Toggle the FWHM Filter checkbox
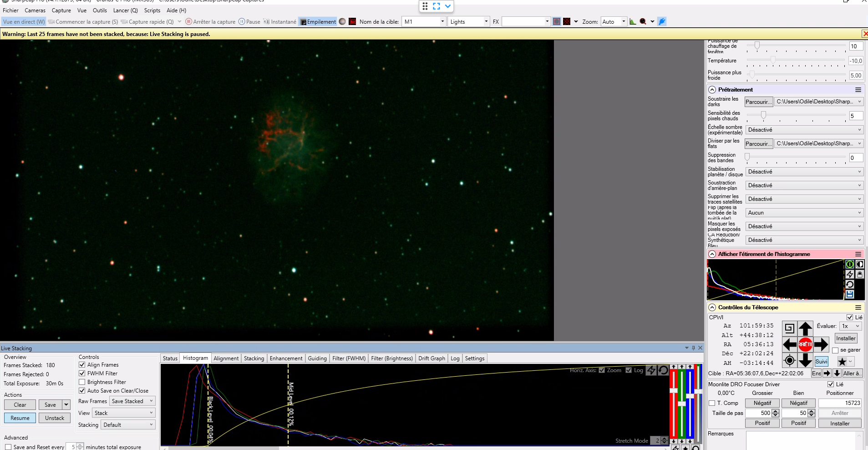The image size is (868, 450). click(82, 373)
